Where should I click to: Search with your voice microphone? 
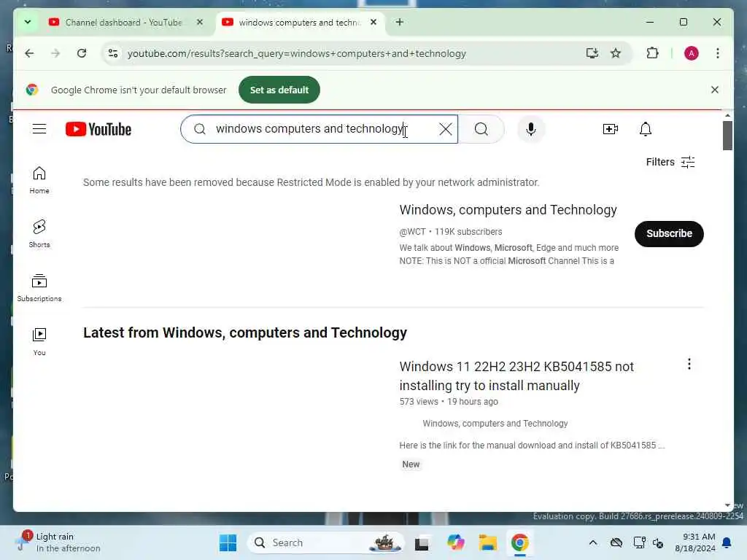(531, 129)
